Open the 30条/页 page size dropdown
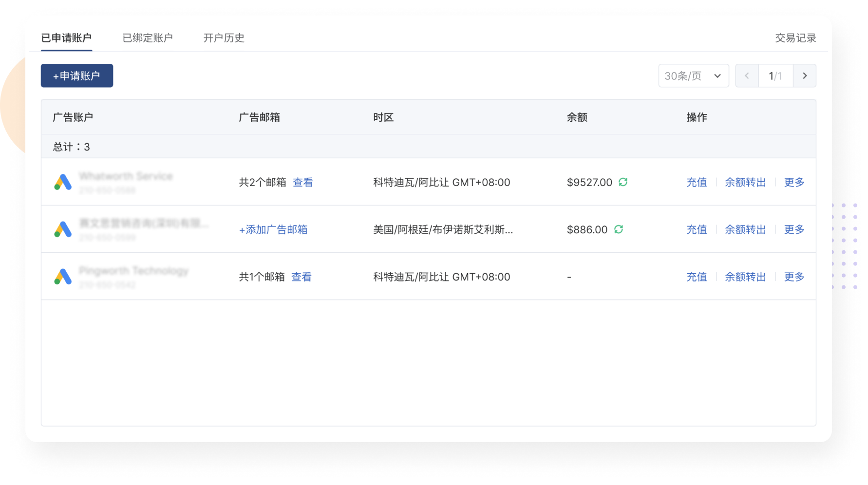The image size is (868, 485). click(693, 76)
